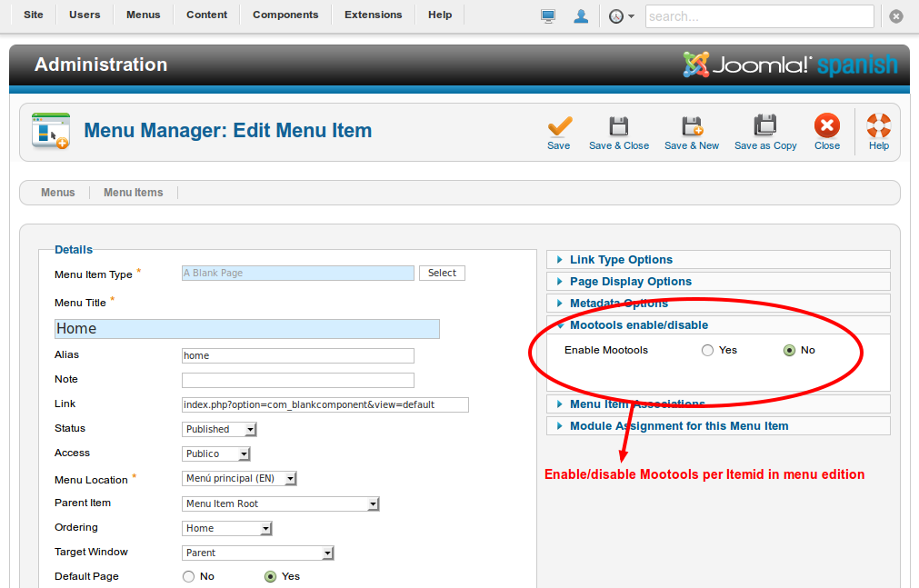The image size is (919, 588).
Task: Save the menu item
Action: coord(559,132)
